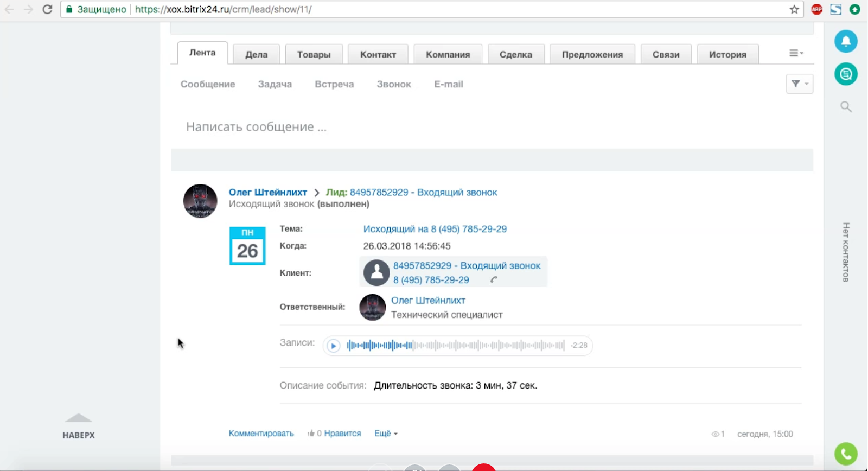868x471 pixels.
Task: Open the История tab
Action: (727, 54)
